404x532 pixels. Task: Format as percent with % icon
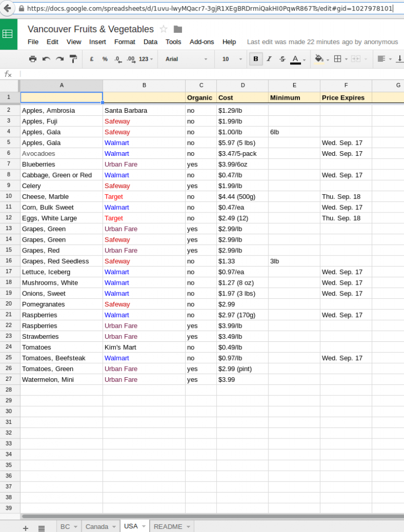click(x=105, y=59)
